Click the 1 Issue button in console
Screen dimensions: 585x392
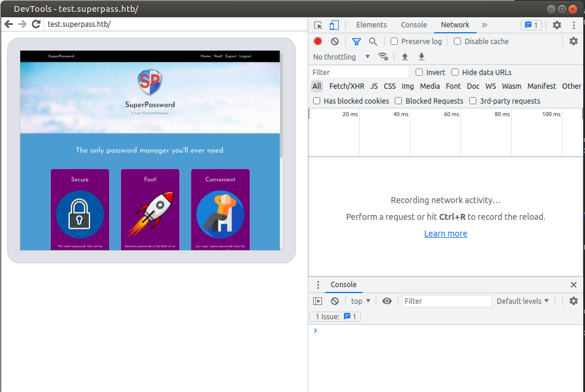tap(335, 316)
